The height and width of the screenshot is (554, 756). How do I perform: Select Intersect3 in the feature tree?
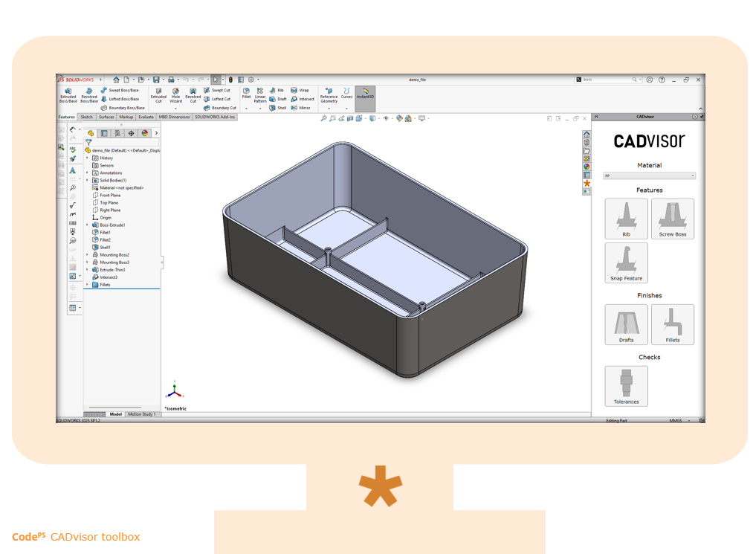105,277
